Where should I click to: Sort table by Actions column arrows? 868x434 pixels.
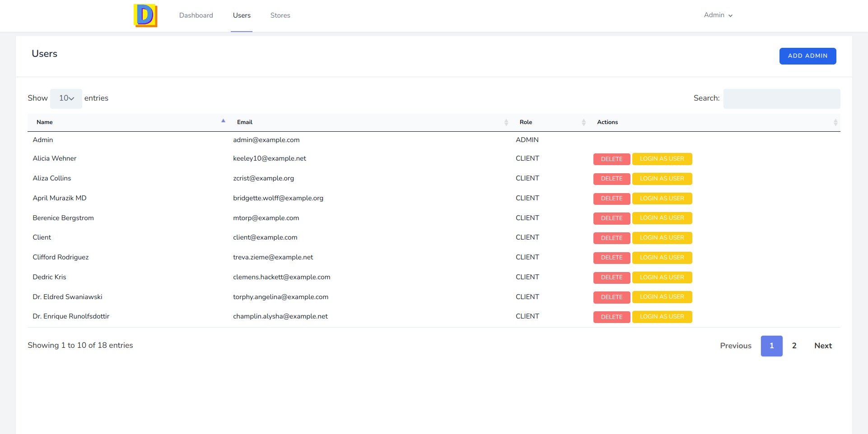(x=835, y=122)
